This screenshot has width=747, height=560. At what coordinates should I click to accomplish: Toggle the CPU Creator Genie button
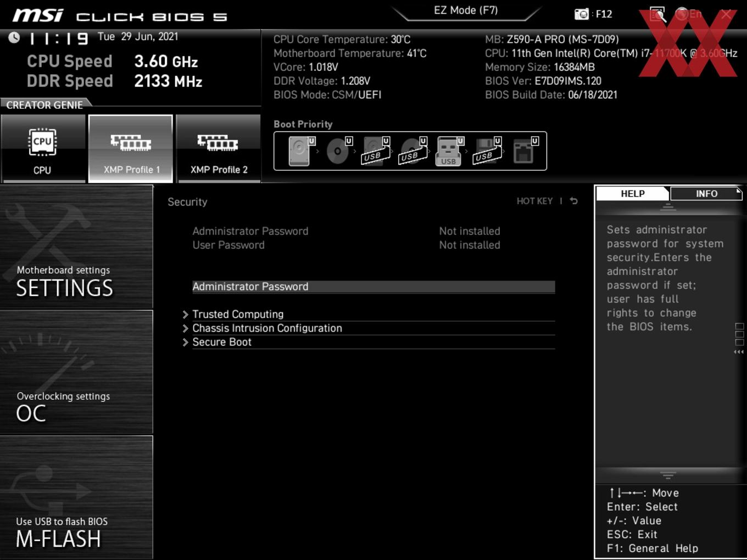point(42,149)
